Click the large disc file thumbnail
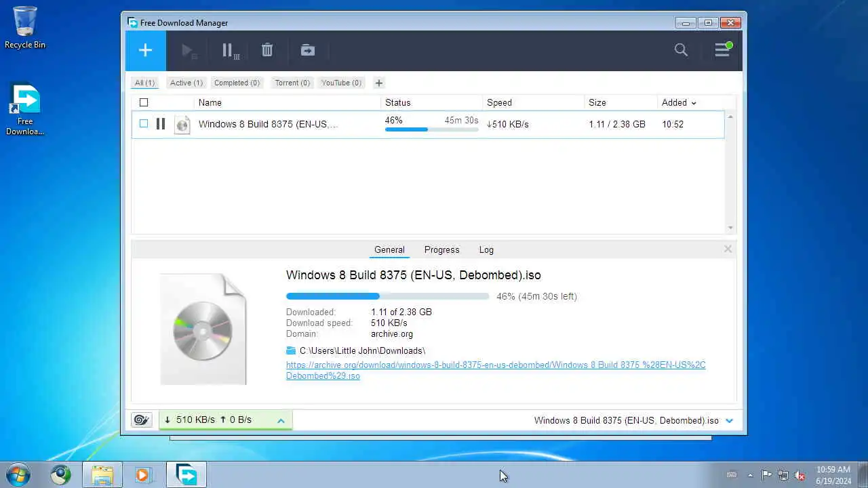Image resolution: width=868 pixels, height=488 pixels. pos(203,329)
